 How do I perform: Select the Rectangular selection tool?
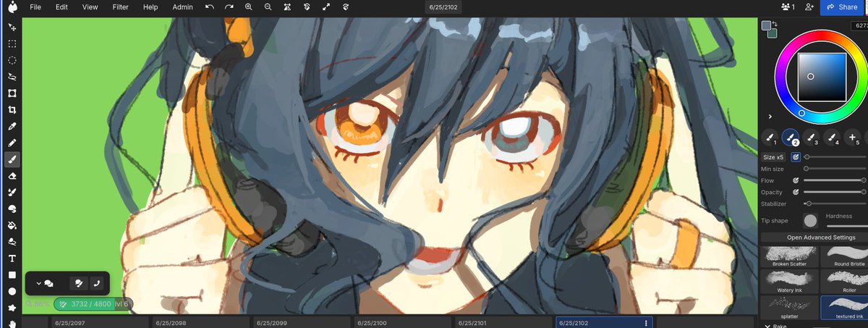[x=12, y=43]
